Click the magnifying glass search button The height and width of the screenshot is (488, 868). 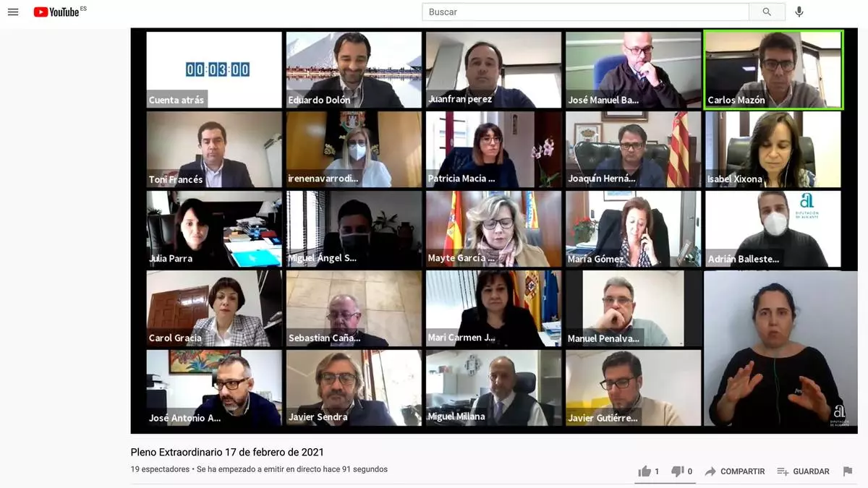click(x=767, y=12)
